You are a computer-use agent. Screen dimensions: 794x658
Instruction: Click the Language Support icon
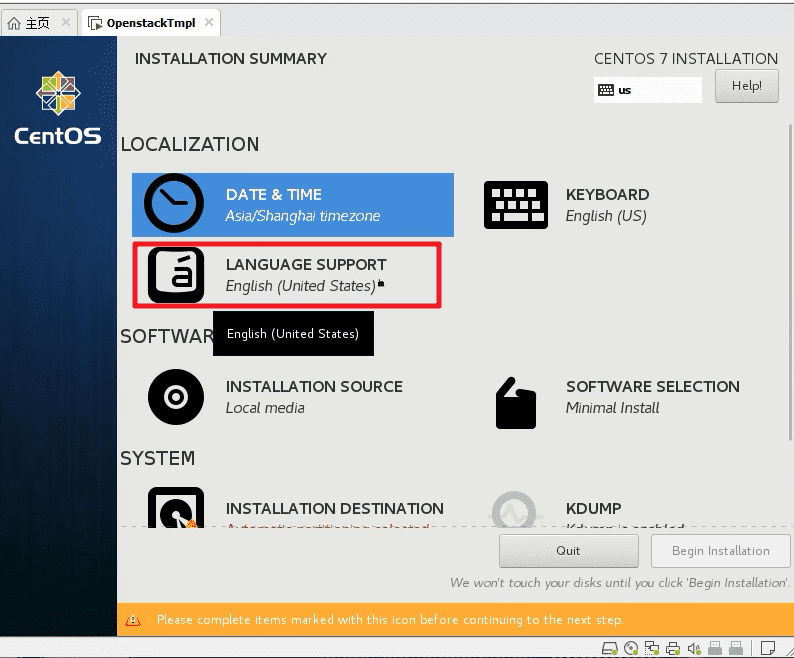point(176,275)
